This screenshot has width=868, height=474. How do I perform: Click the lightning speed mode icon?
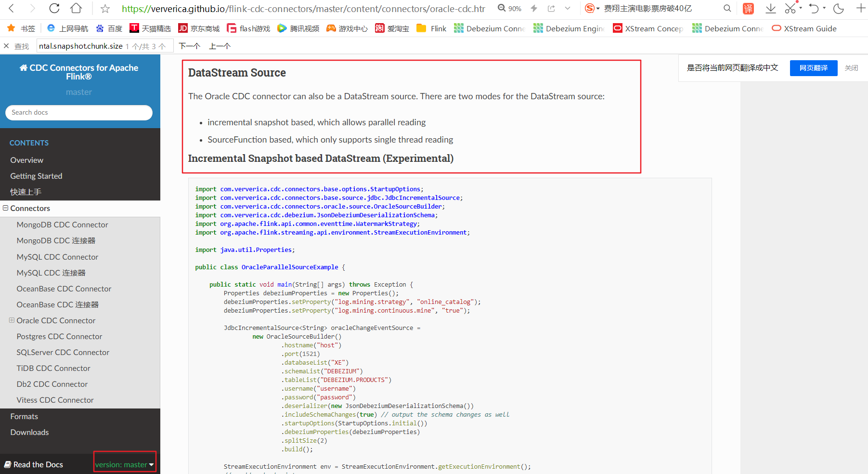pos(534,8)
